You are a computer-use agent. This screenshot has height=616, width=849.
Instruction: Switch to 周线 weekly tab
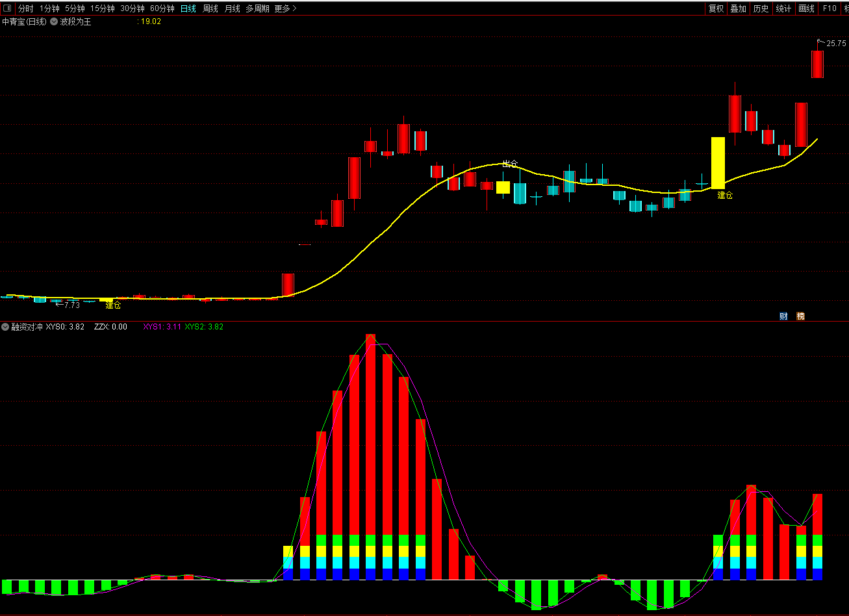(210, 8)
